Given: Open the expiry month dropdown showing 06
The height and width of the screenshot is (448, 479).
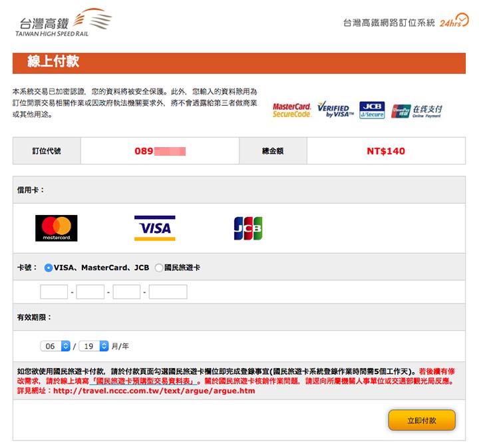Looking at the screenshot, I should tap(55, 346).
